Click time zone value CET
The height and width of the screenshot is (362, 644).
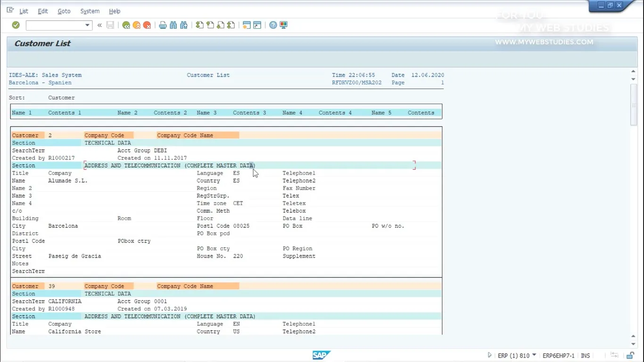(238, 203)
